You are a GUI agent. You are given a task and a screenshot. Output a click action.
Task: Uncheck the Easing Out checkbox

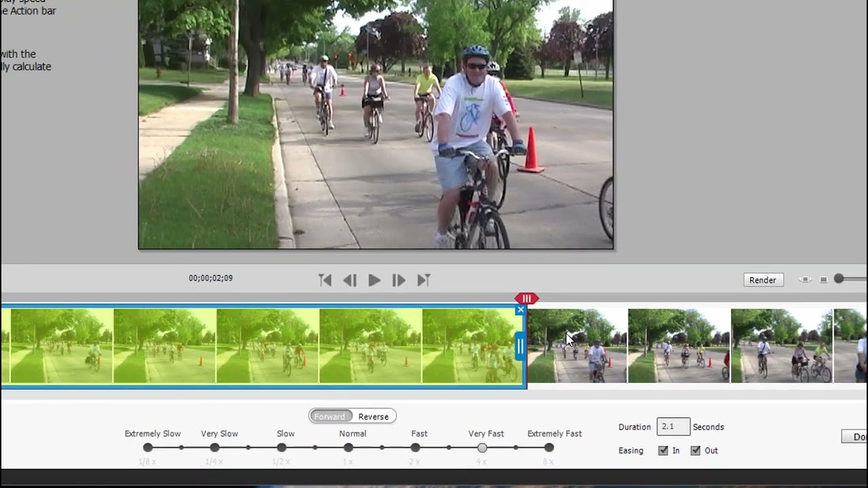pos(695,451)
